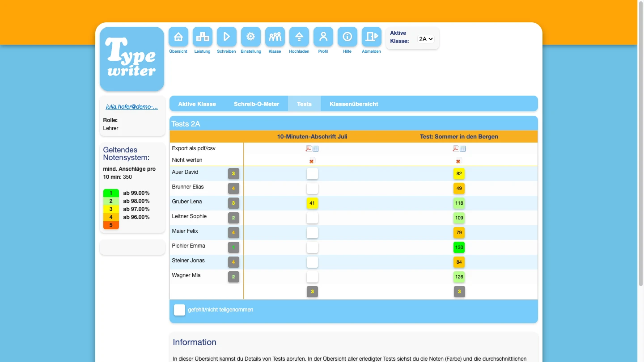Open the julia.hofer@demo email link
Image resolution: width=644 pixels, height=362 pixels.
pyautogui.click(x=132, y=107)
